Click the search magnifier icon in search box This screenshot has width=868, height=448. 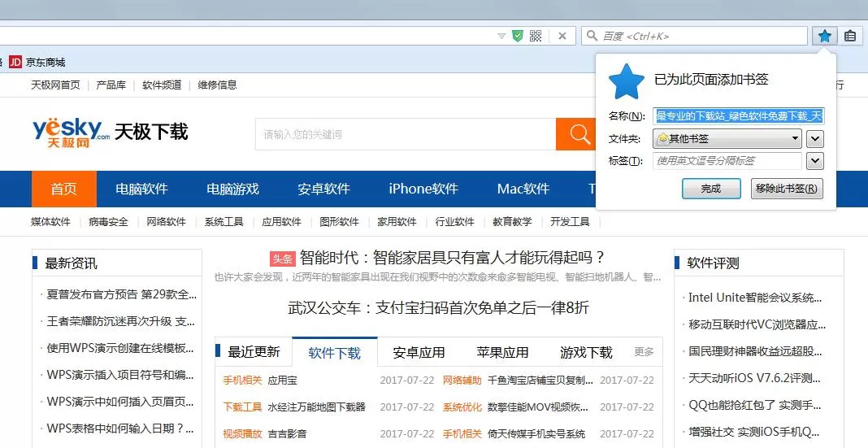pos(592,36)
